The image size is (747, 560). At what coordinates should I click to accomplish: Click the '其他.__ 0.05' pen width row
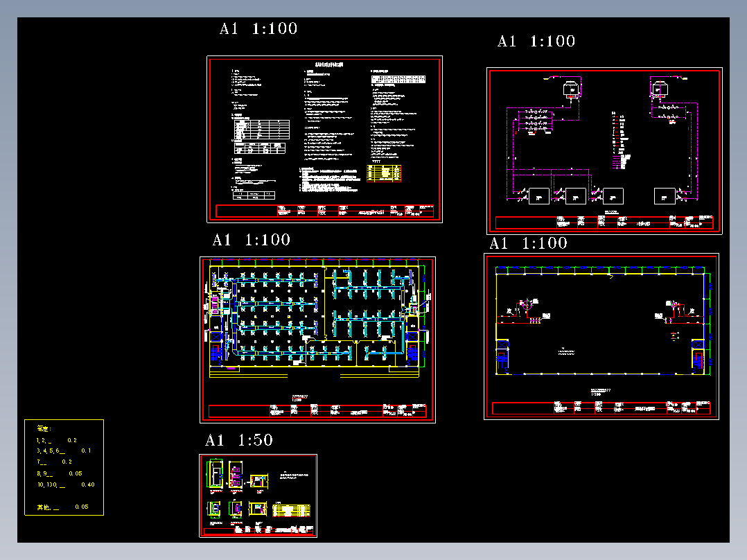point(62,507)
